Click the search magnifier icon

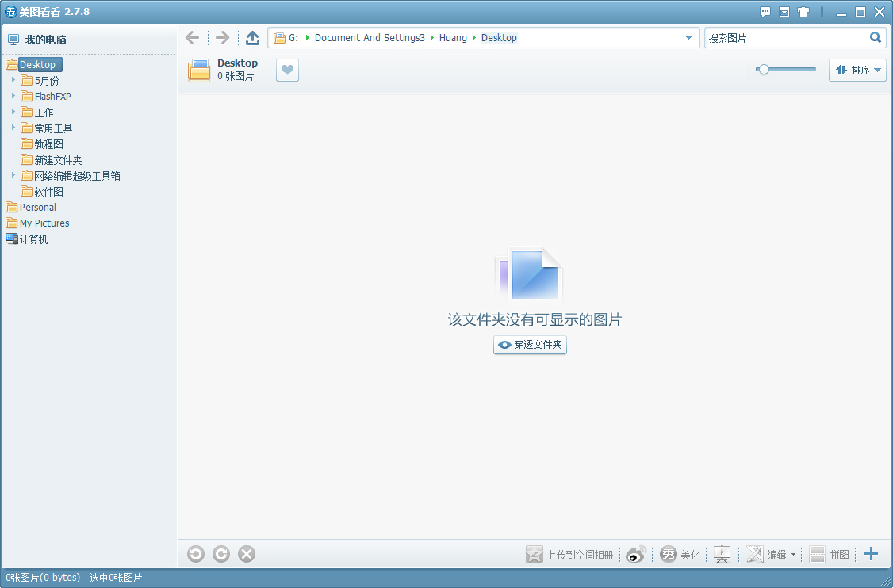pos(876,37)
